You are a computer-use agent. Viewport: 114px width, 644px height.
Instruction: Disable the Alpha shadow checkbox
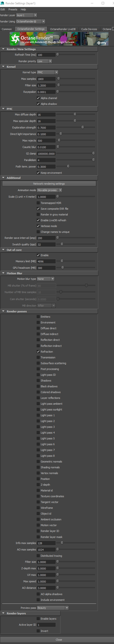click(38, 104)
